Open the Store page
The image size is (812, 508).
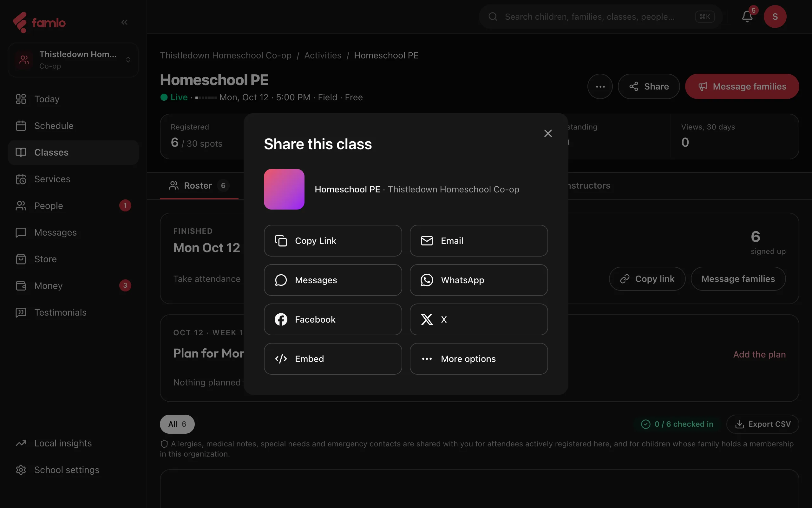tap(73, 259)
